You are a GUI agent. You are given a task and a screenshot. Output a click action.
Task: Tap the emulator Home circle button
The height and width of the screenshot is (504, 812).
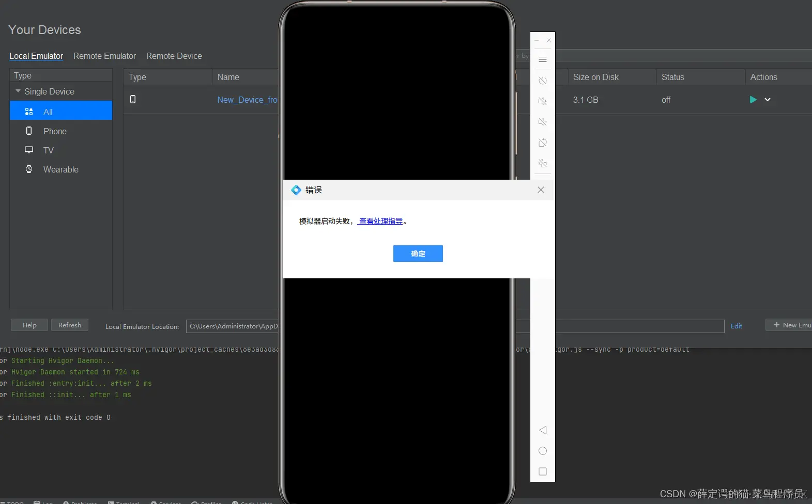click(543, 451)
